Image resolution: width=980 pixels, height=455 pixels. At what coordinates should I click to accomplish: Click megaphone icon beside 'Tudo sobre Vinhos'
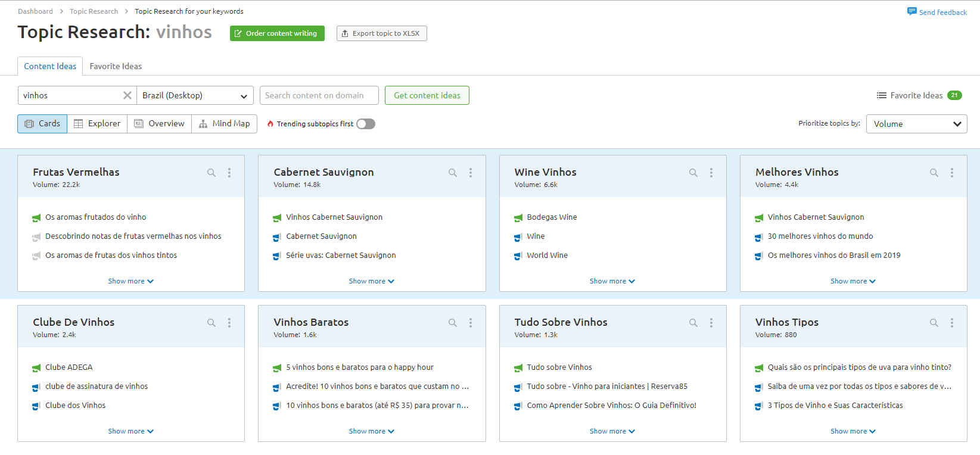coord(518,368)
